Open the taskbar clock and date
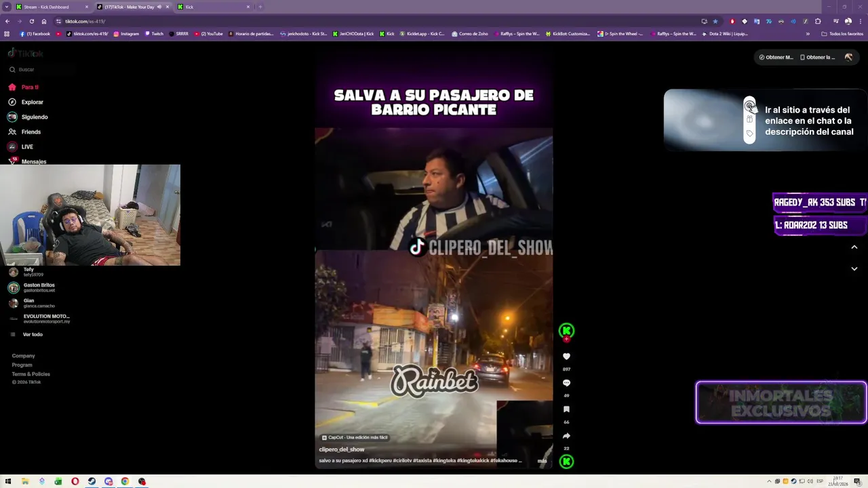The image size is (868, 488). coord(838,482)
